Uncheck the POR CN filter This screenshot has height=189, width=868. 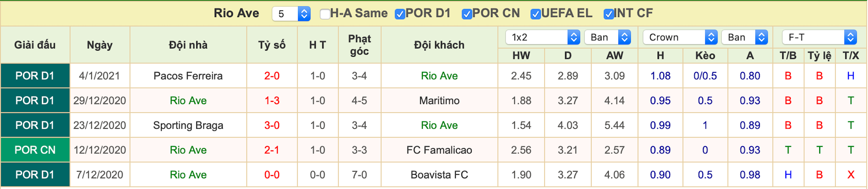click(x=466, y=14)
